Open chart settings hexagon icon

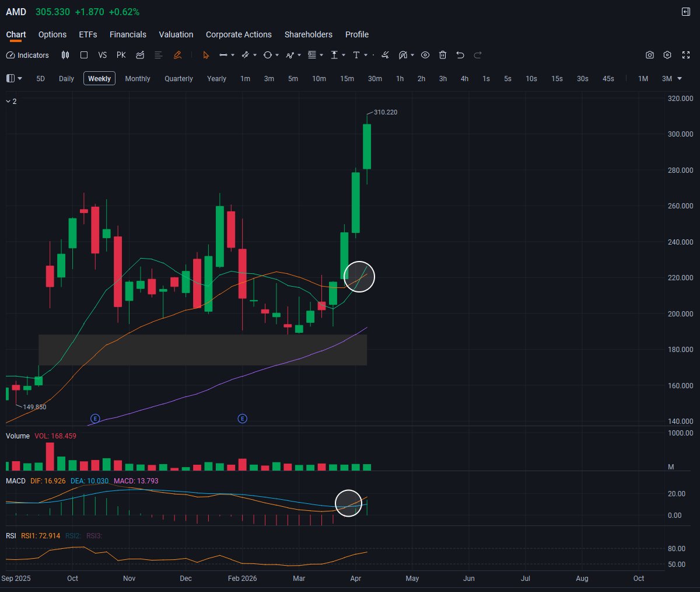pos(667,55)
